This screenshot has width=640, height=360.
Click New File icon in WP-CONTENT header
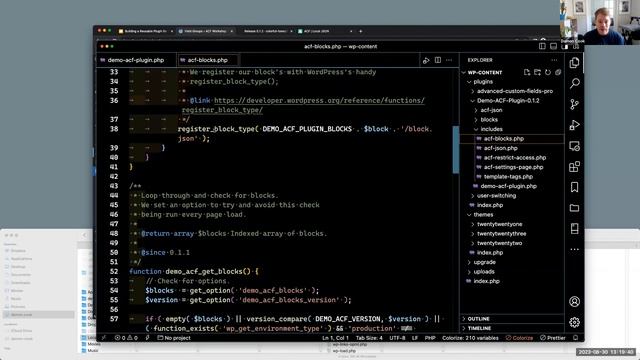coord(527,72)
